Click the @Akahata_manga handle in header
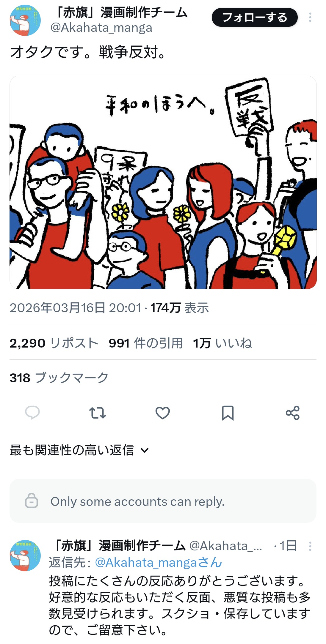Image resolution: width=326 pixels, height=644 pixels. (x=101, y=28)
